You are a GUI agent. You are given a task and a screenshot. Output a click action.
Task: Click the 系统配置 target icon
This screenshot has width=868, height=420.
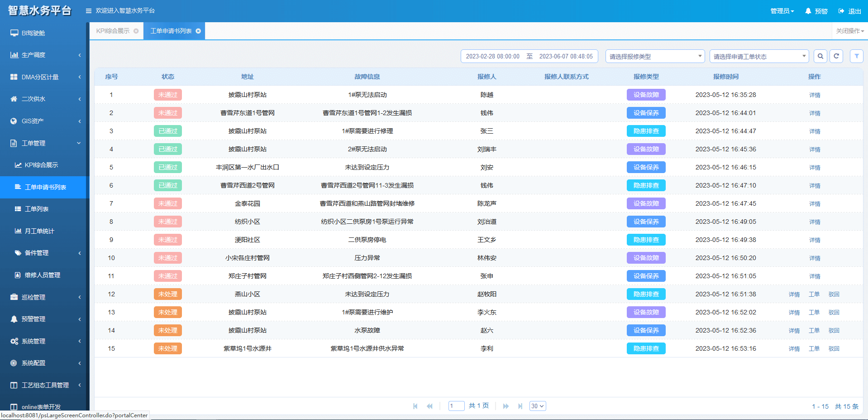tap(14, 363)
